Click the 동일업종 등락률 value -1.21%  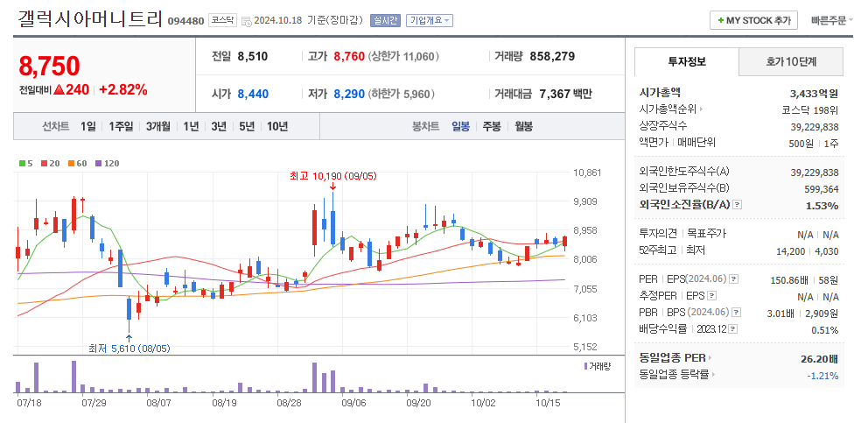[822, 376]
